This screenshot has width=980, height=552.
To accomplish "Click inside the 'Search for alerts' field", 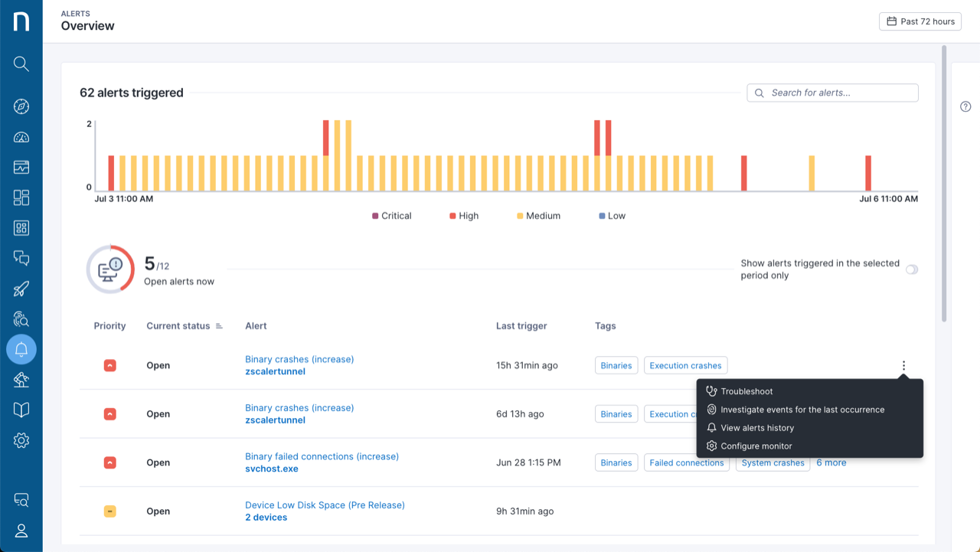I will 832,92.
